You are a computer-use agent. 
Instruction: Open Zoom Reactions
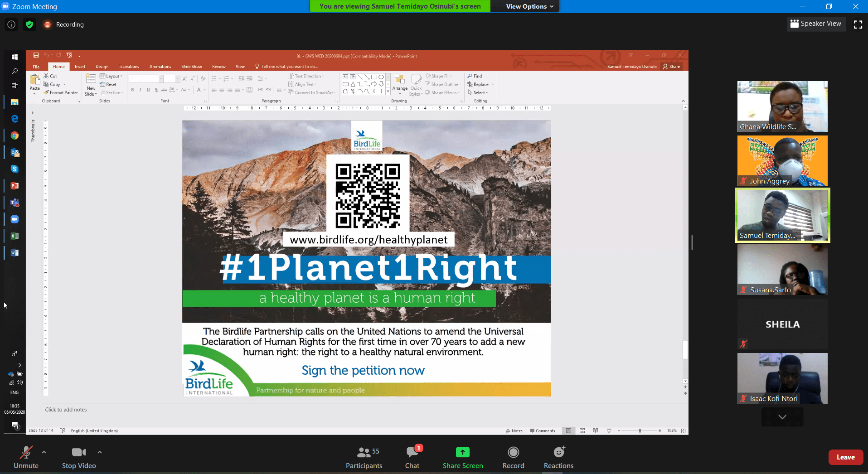[x=558, y=457]
